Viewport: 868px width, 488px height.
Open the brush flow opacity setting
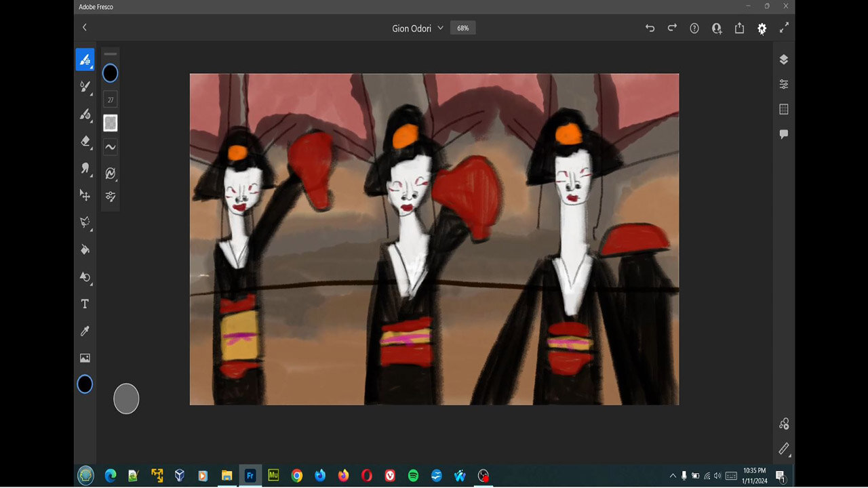(x=110, y=123)
